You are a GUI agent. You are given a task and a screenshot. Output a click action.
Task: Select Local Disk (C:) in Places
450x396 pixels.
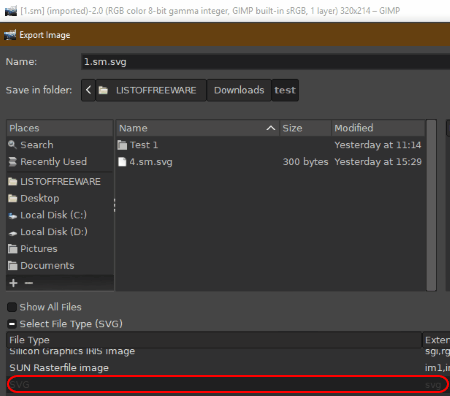click(x=60, y=215)
